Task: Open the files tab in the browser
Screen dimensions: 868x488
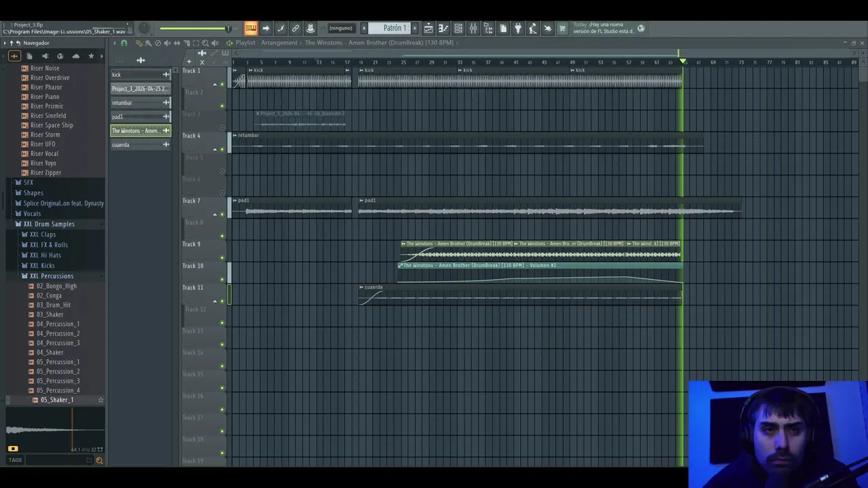Action: tap(29, 56)
